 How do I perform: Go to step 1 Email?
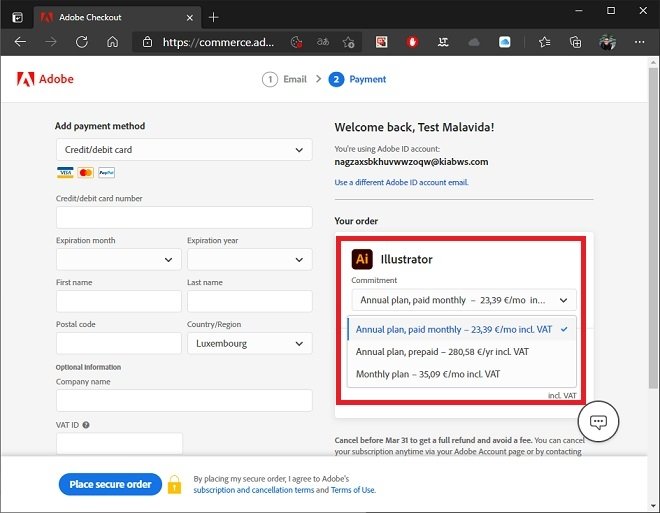pos(285,79)
